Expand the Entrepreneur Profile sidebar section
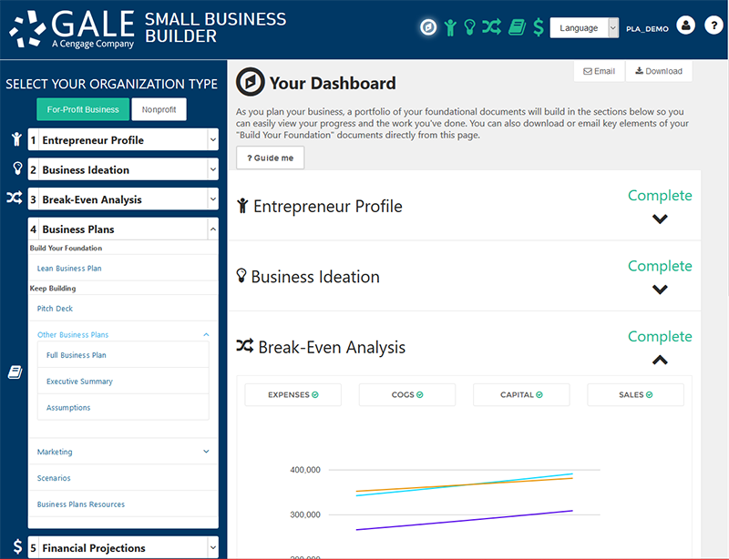Screen dimensions: 729x560 [123, 140]
